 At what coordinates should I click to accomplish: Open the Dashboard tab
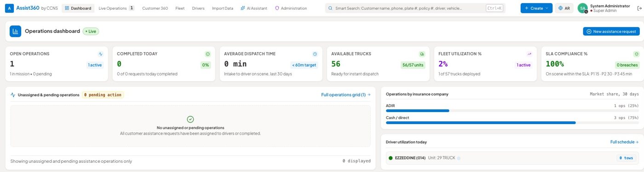coord(78,8)
